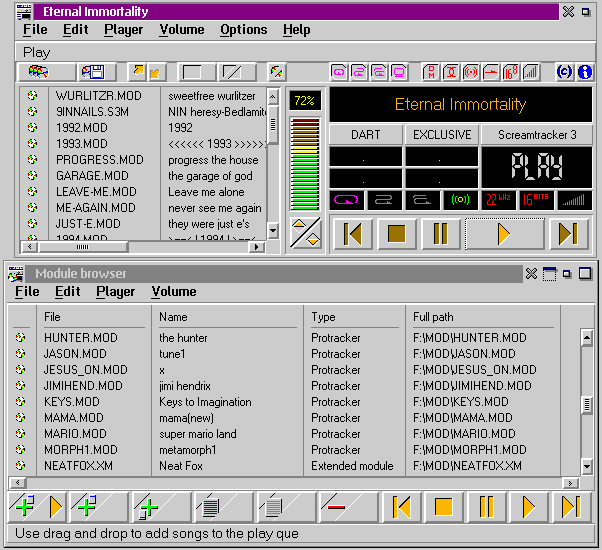Toggle the second pink loop toolbar icon
The height and width of the screenshot is (550, 602).
point(359,72)
